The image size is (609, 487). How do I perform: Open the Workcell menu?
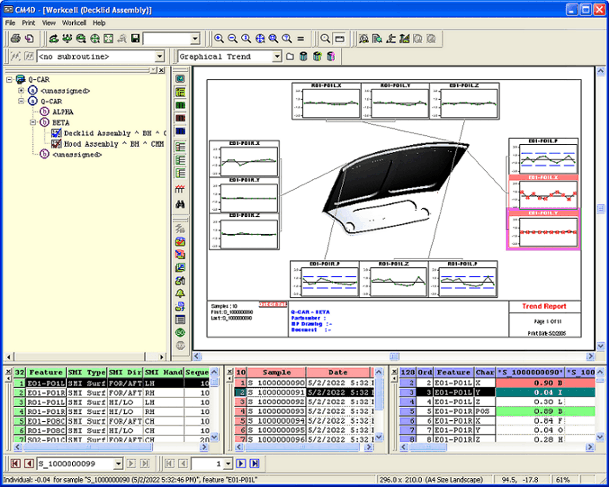coord(74,22)
